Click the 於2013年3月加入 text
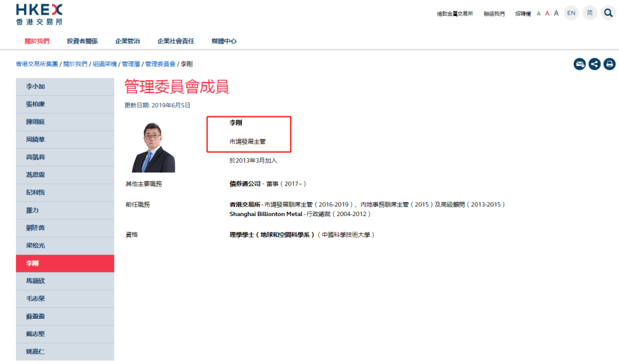619x364 pixels. point(253,161)
